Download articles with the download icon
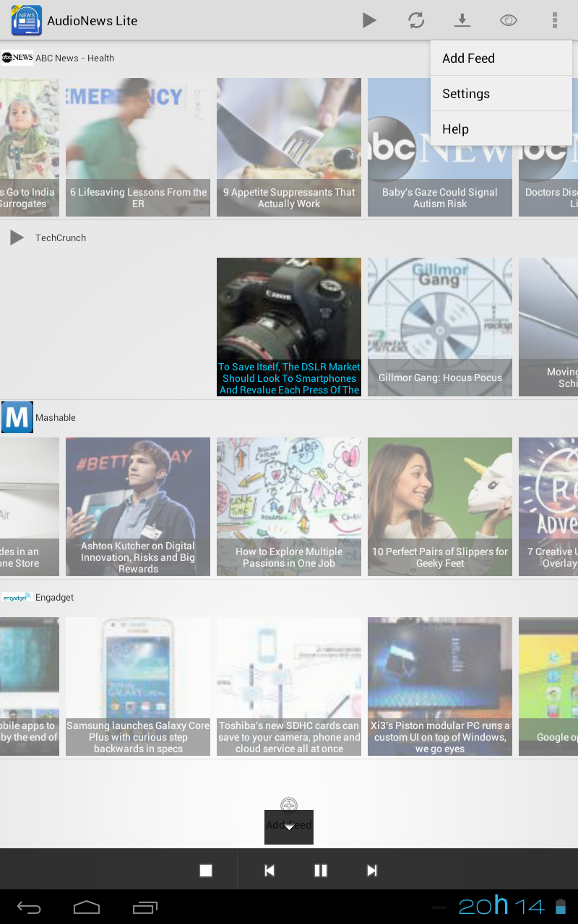 tap(462, 20)
